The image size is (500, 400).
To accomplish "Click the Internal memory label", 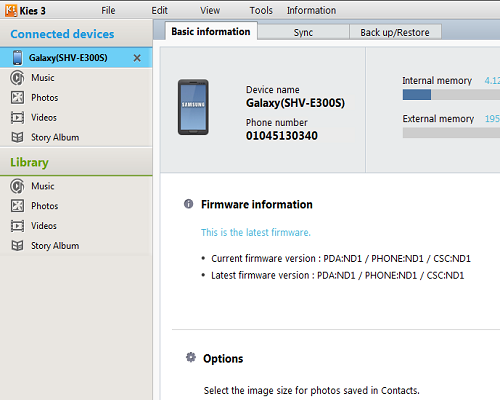I will pyautogui.click(x=437, y=81).
